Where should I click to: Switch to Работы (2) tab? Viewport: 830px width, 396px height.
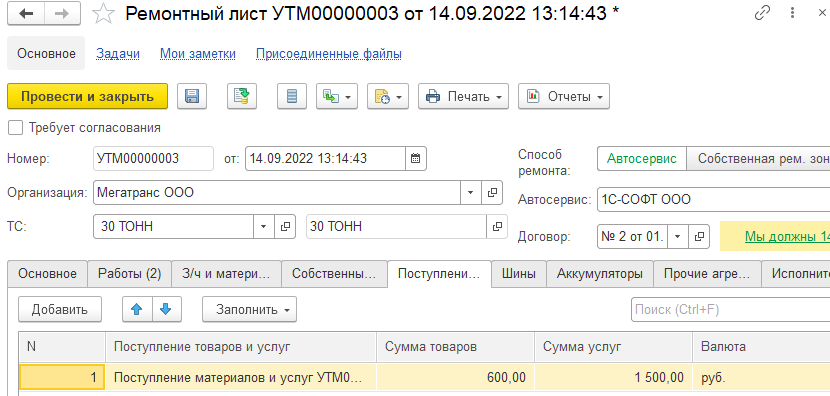click(x=130, y=274)
